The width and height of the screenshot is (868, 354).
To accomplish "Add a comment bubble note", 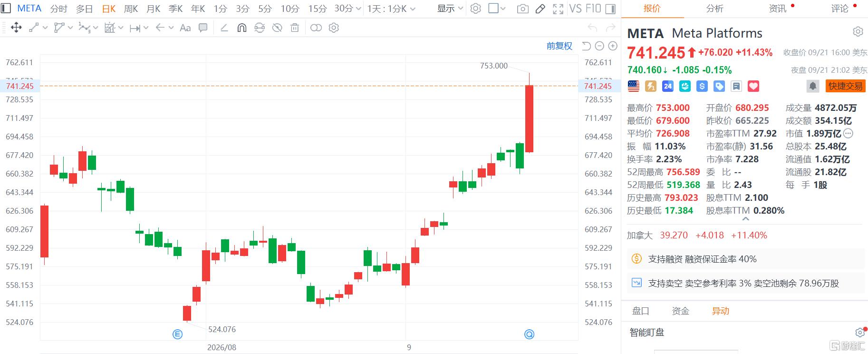I will point(203,28).
